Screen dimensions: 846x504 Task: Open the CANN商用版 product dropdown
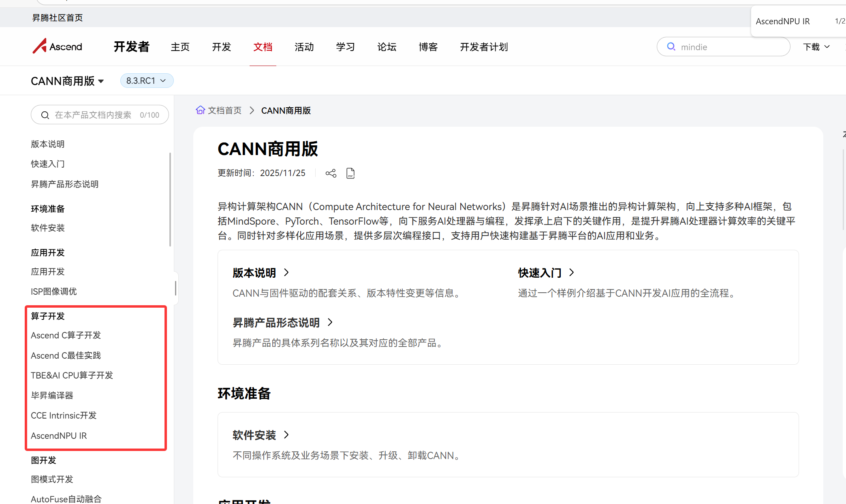point(67,81)
